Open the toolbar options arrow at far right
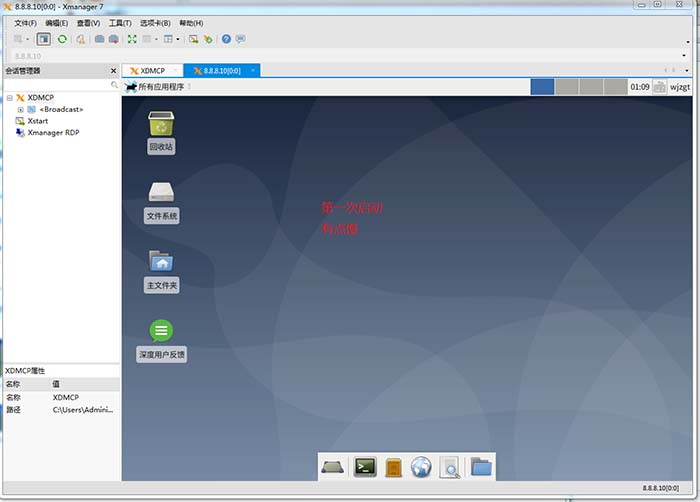 tap(688, 42)
